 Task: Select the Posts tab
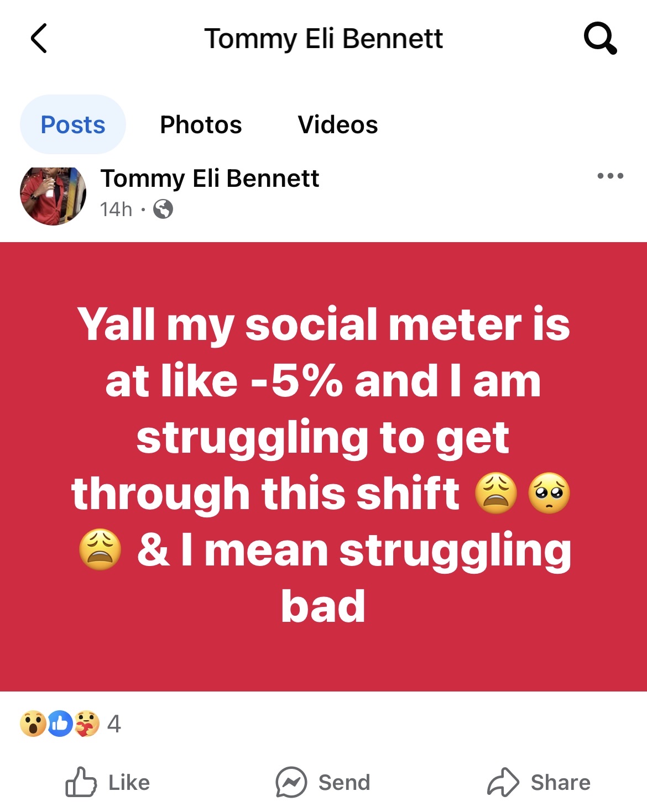coord(72,124)
